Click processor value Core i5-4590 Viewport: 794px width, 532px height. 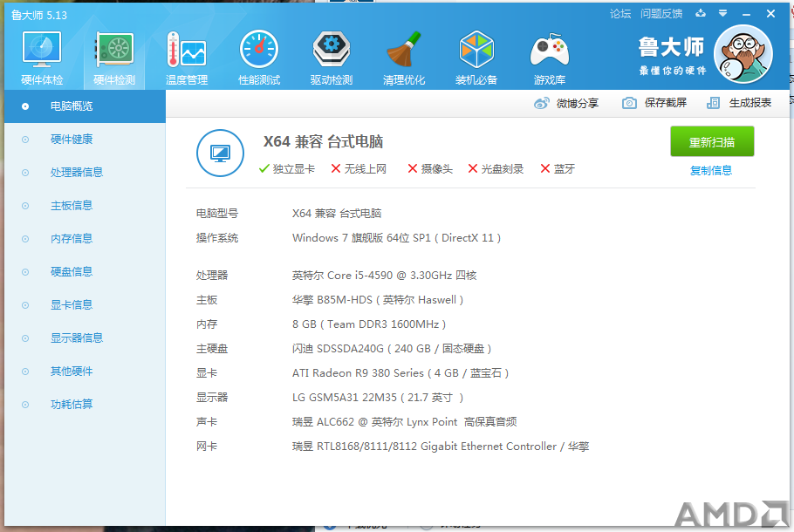[384, 276]
